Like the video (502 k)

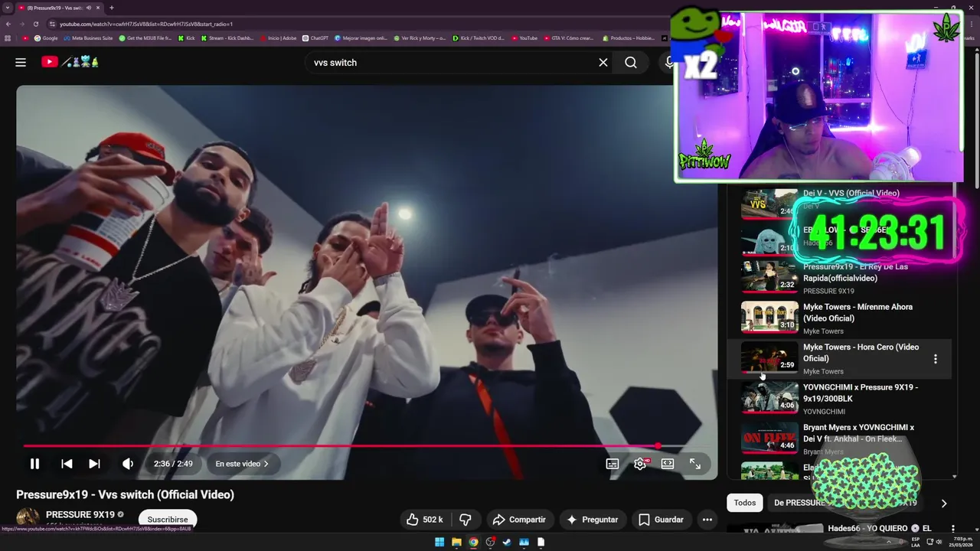tap(426, 520)
